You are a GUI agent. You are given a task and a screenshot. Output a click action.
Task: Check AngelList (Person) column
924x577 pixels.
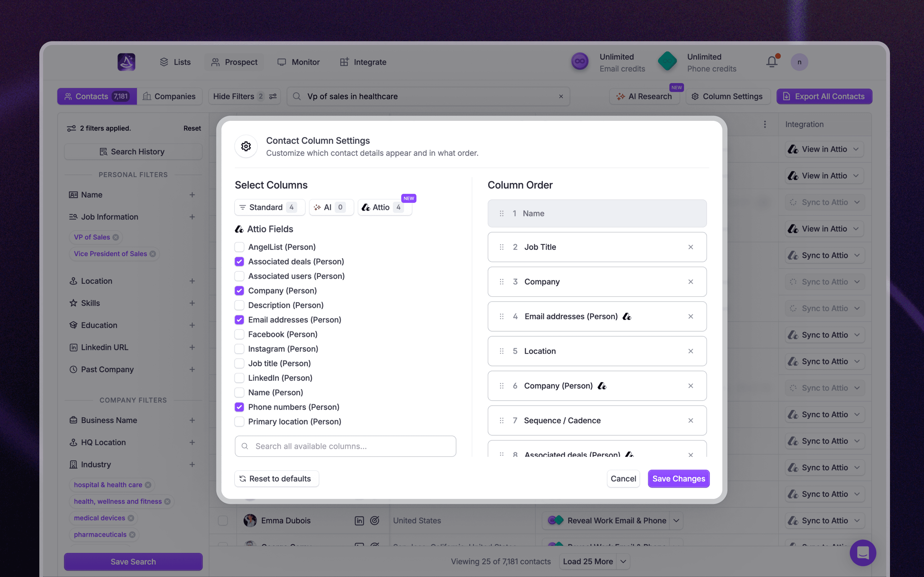pyautogui.click(x=239, y=247)
